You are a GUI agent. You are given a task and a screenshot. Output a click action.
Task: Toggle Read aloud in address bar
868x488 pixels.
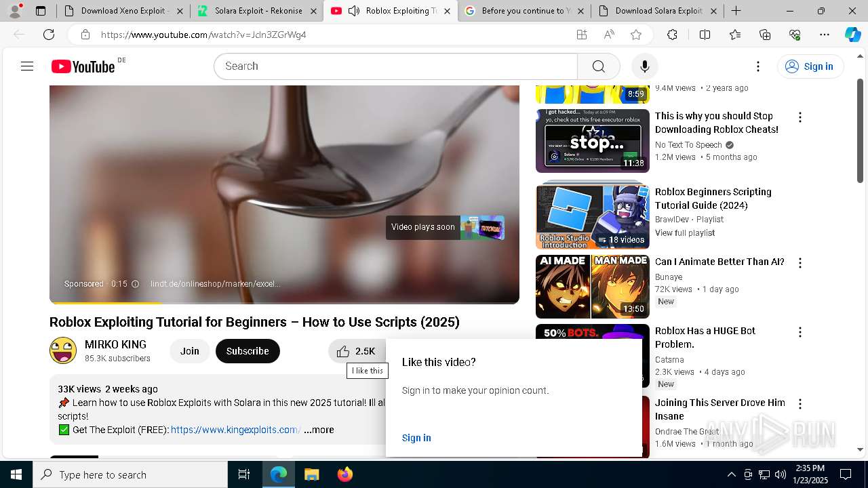[609, 35]
